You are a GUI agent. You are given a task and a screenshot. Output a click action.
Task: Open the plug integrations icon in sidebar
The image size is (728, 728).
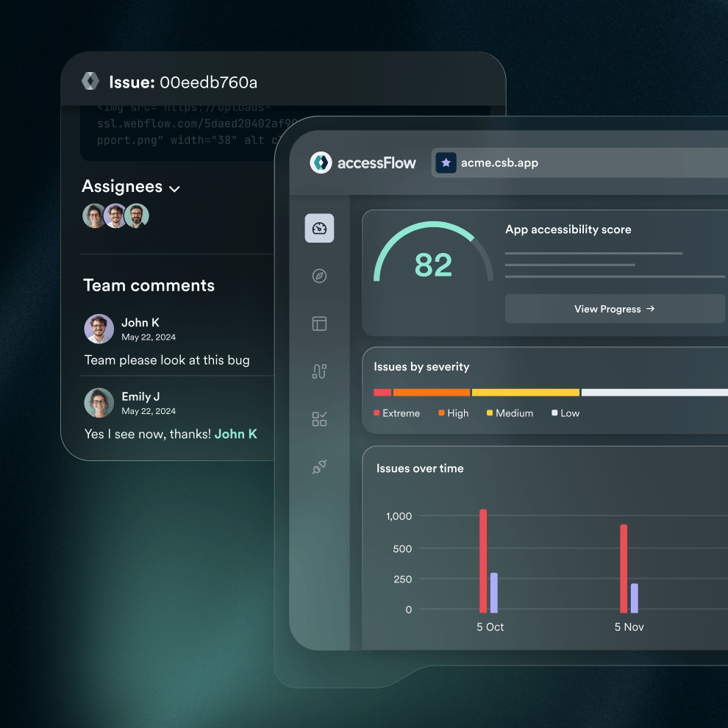[x=319, y=467]
